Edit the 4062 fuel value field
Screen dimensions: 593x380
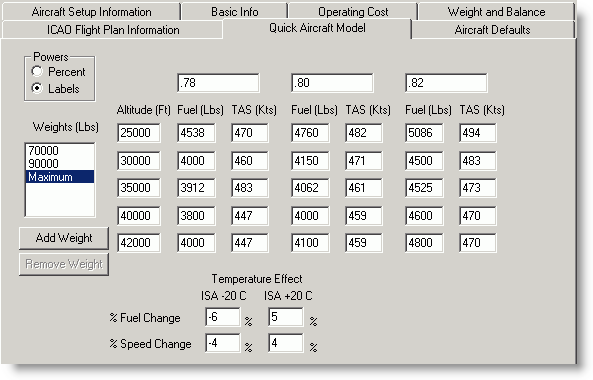[310, 188]
